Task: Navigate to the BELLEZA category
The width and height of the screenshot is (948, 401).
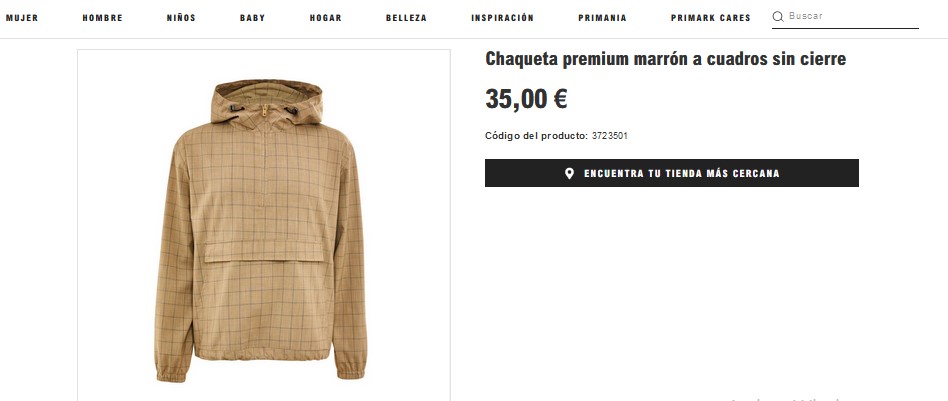Action: [x=406, y=18]
